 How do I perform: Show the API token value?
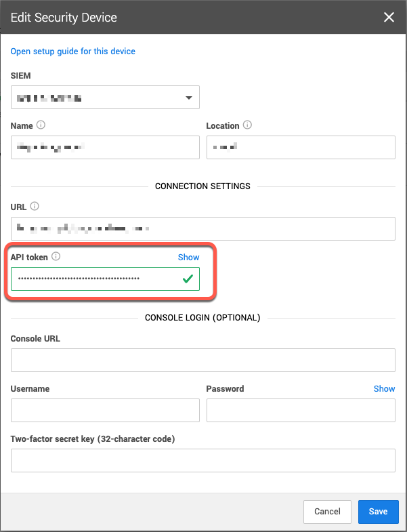[x=188, y=257]
